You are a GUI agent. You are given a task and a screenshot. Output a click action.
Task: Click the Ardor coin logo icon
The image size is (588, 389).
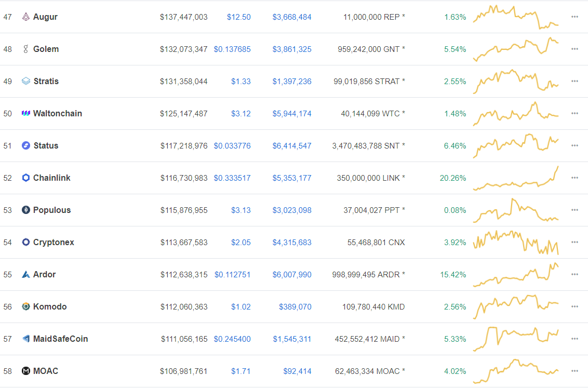coord(25,275)
